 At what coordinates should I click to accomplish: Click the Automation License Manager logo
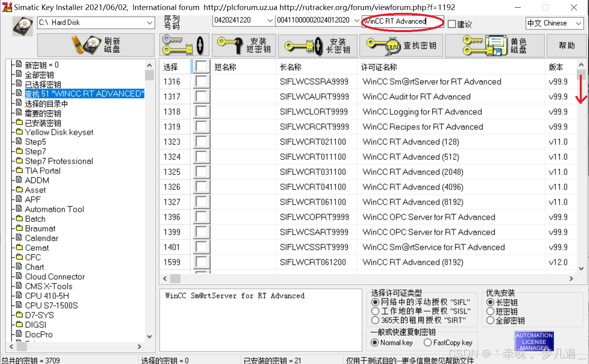click(x=534, y=341)
